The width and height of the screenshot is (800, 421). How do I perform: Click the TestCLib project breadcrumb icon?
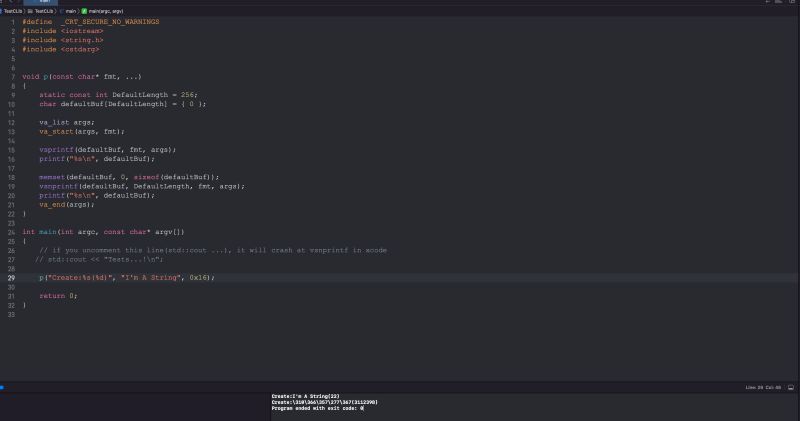2,11
